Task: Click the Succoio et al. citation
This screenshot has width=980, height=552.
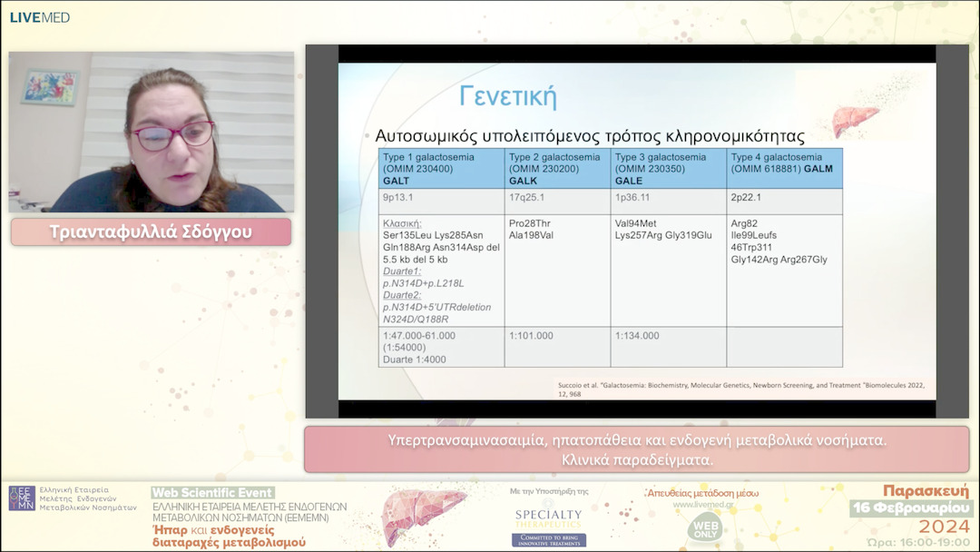Action: (741, 389)
